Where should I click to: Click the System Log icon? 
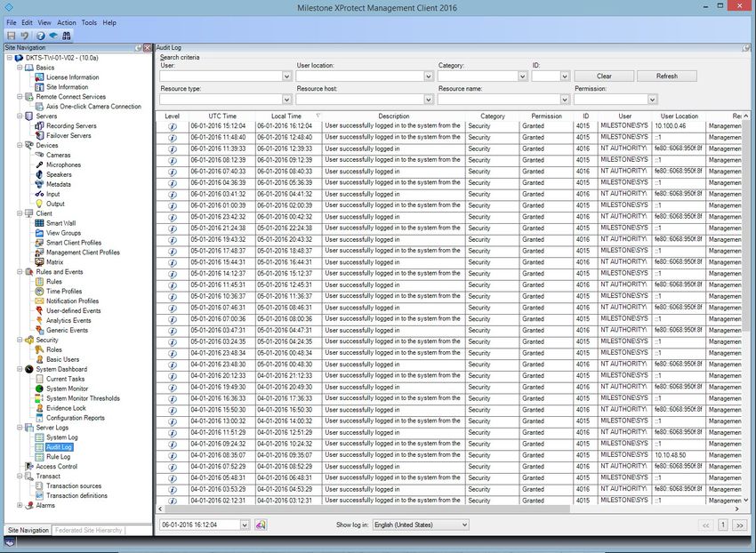click(x=39, y=437)
